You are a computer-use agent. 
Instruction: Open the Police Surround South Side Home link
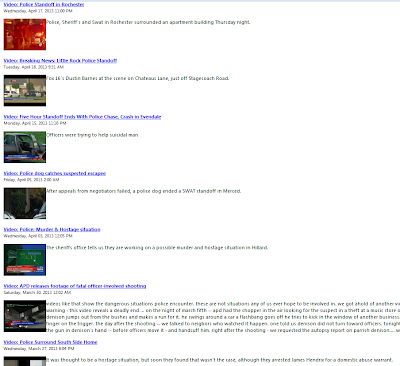click(50, 342)
